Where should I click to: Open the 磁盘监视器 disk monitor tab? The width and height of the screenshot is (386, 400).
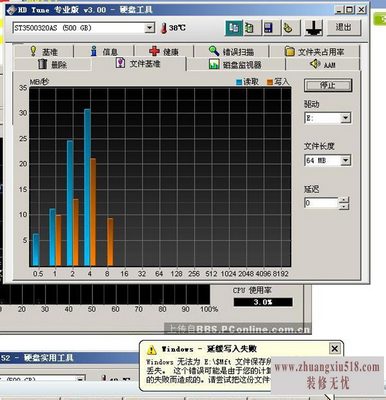236,64
